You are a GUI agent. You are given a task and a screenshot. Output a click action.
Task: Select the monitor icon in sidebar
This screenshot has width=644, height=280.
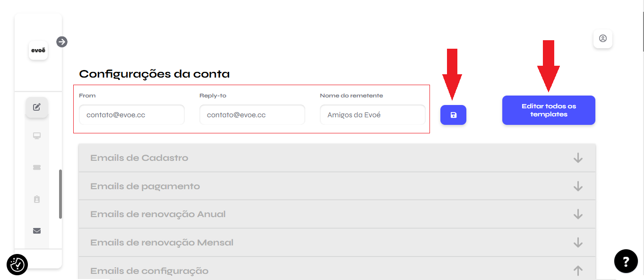[37, 136]
